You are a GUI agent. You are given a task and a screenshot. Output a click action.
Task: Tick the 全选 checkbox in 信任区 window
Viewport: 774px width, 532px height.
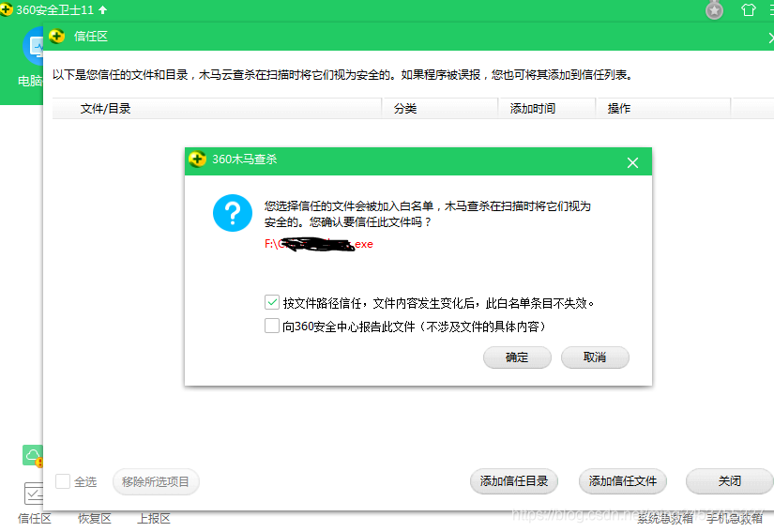coord(63,481)
